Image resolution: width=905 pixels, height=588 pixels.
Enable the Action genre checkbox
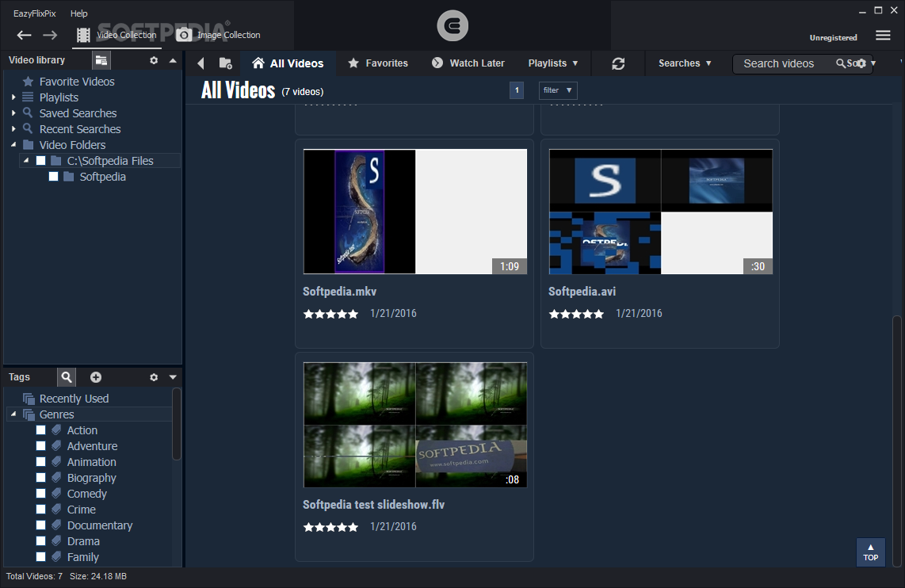point(41,430)
